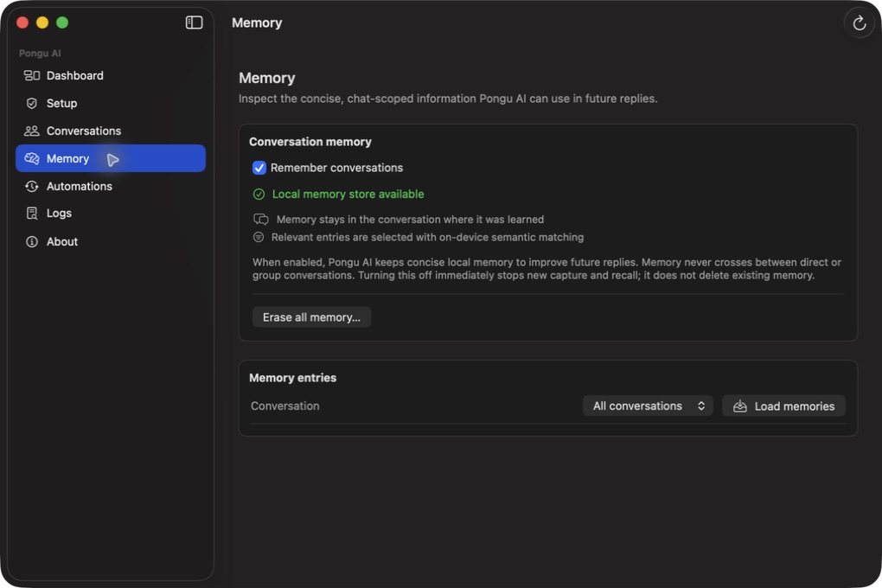Image resolution: width=882 pixels, height=588 pixels.
Task: Click the Conversations people icon
Action: coord(31,131)
